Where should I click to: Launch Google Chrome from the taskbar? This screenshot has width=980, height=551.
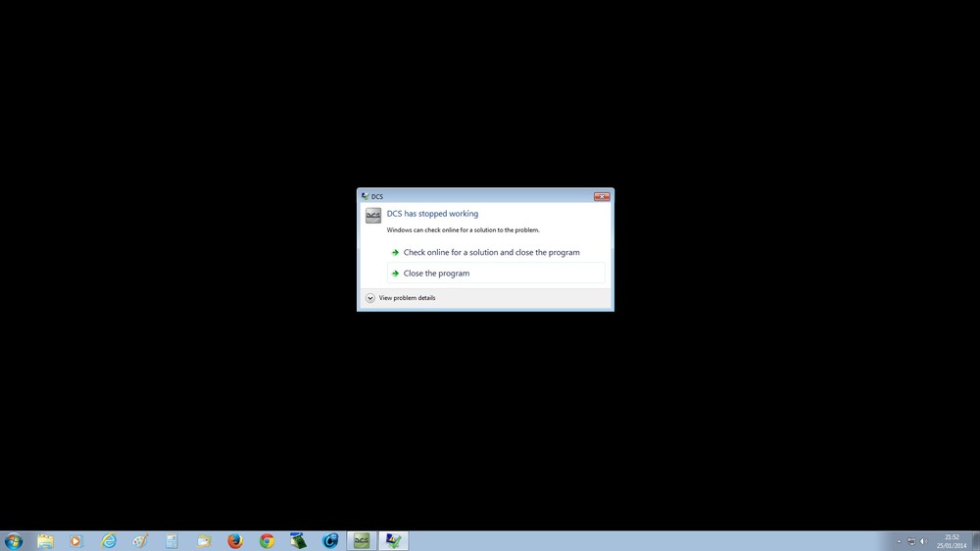tap(267, 541)
